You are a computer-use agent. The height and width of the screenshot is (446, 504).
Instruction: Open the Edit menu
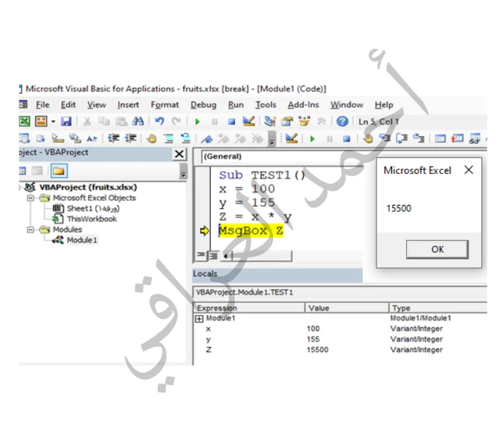point(68,105)
